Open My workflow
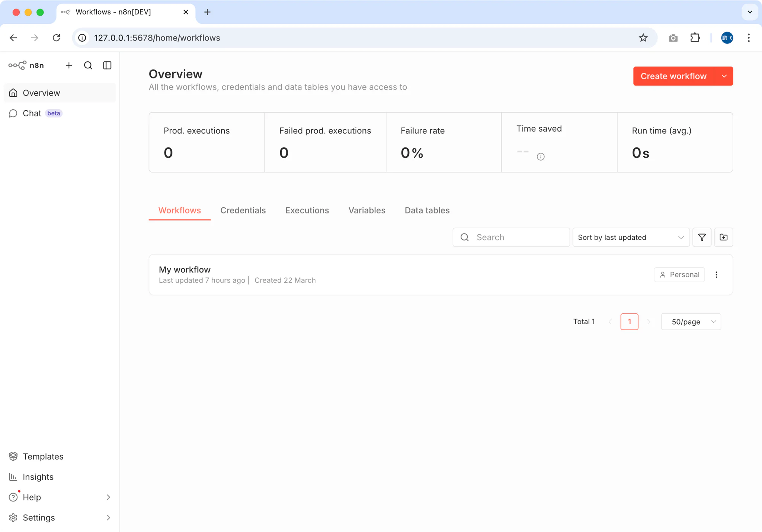 pos(184,270)
